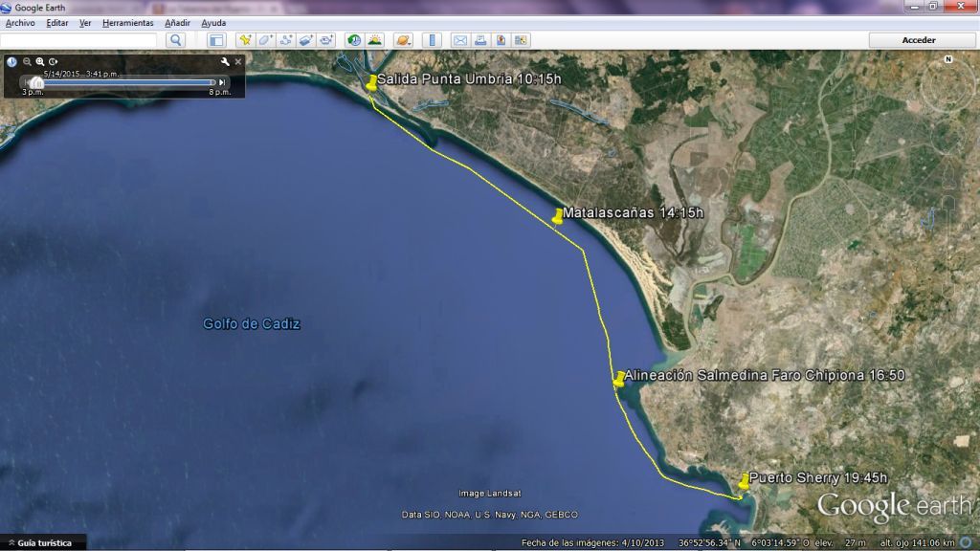Image resolution: width=980 pixels, height=551 pixels.
Task: Open the Herramientas menu
Action: tap(127, 23)
